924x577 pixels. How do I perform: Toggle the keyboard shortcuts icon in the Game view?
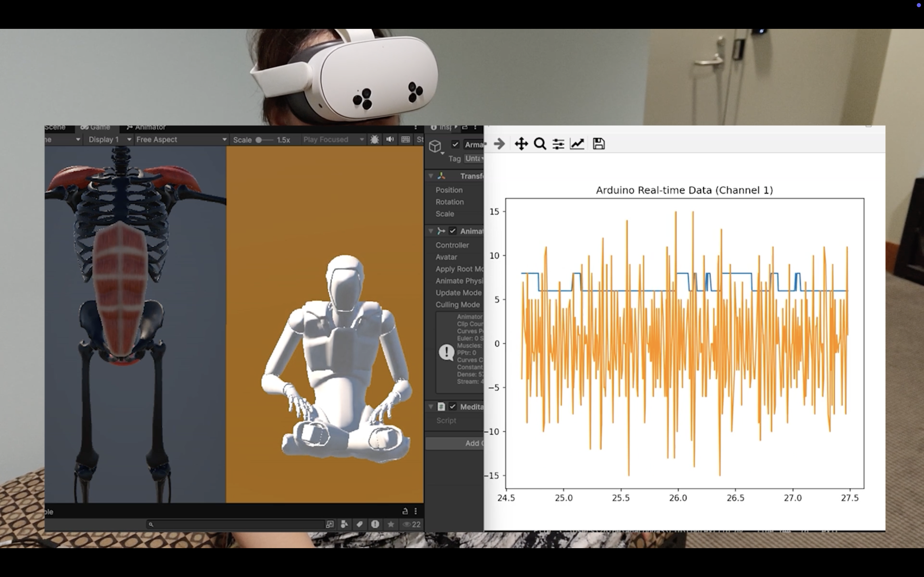coord(406,140)
